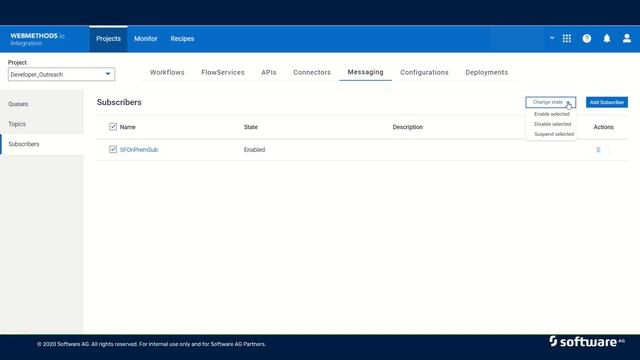Open the Configurations tab
The width and height of the screenshot is (640, 360).
[x=424, y=72]
